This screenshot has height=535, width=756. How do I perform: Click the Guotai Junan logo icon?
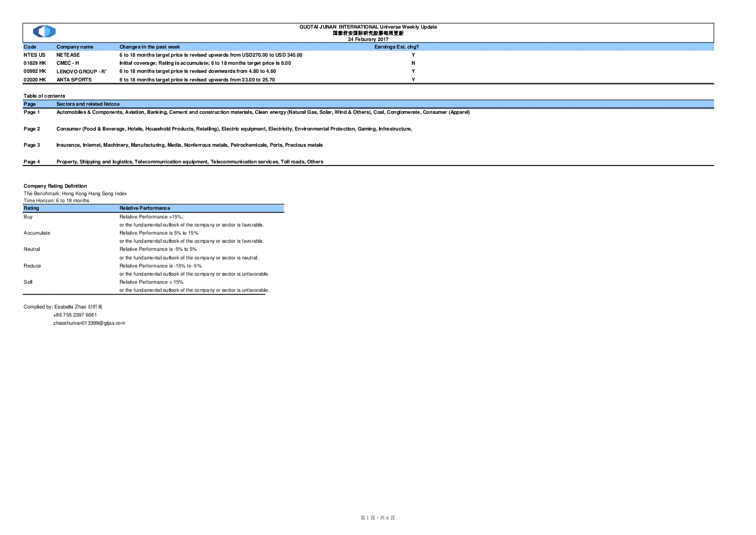tap(44, 32)
